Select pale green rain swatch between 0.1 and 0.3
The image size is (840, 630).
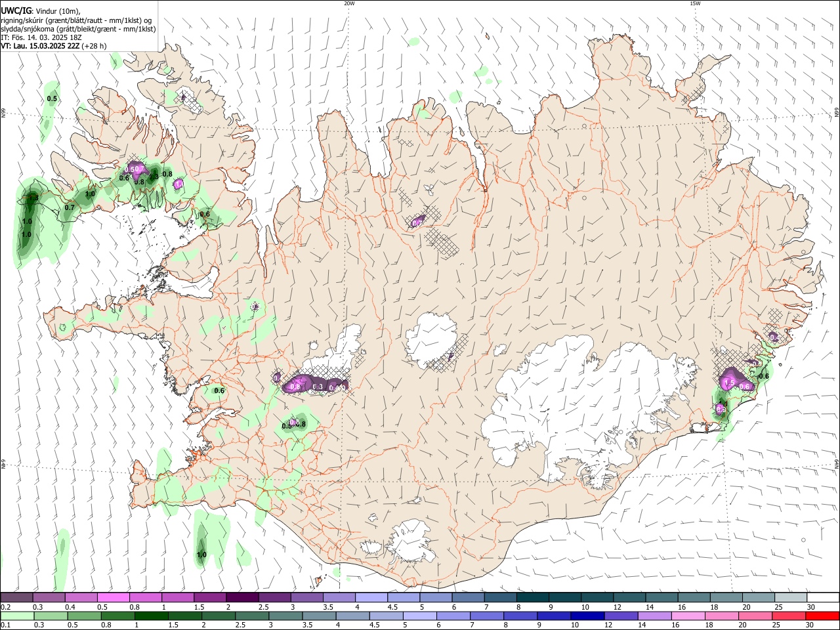coord(16,616)
